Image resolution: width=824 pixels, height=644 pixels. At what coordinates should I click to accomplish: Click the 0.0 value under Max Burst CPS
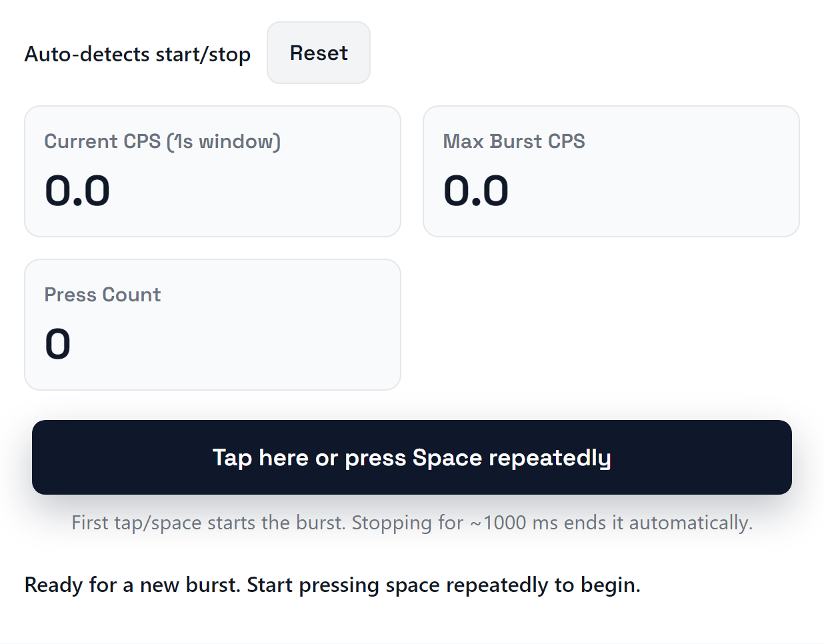point(476,191)
